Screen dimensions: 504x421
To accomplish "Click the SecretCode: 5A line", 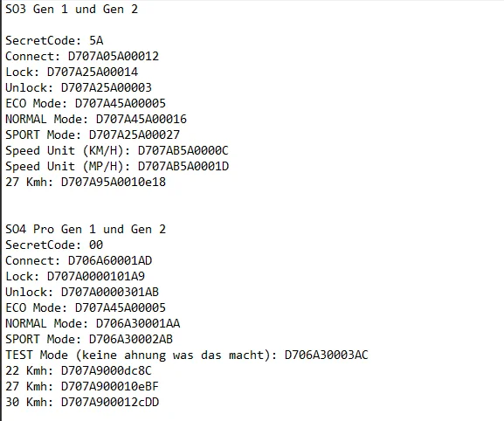I will [54, 40].
